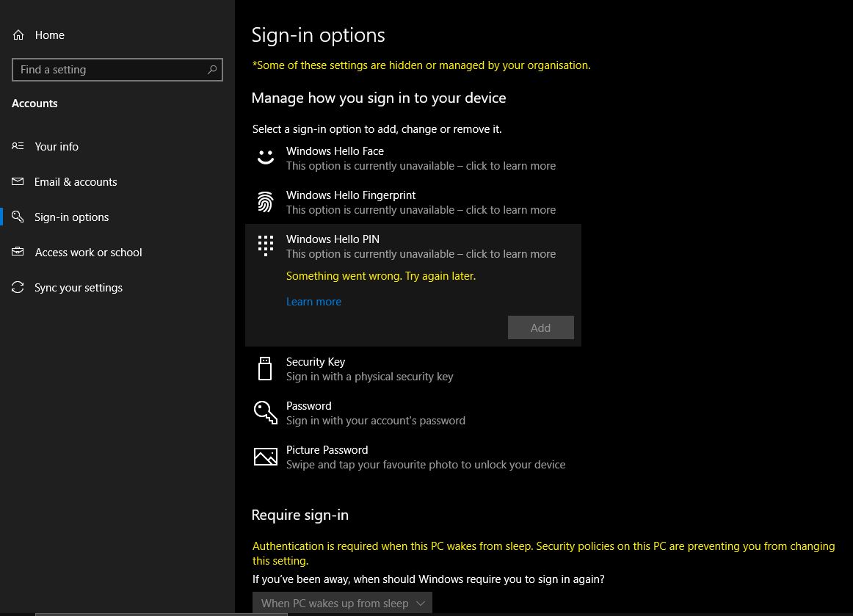Open Sync your settings section
The image size is (853, 616).
[117, 287]
